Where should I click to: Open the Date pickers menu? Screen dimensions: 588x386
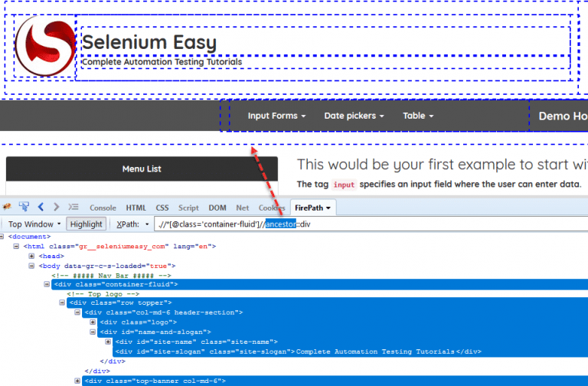point(354,116)
